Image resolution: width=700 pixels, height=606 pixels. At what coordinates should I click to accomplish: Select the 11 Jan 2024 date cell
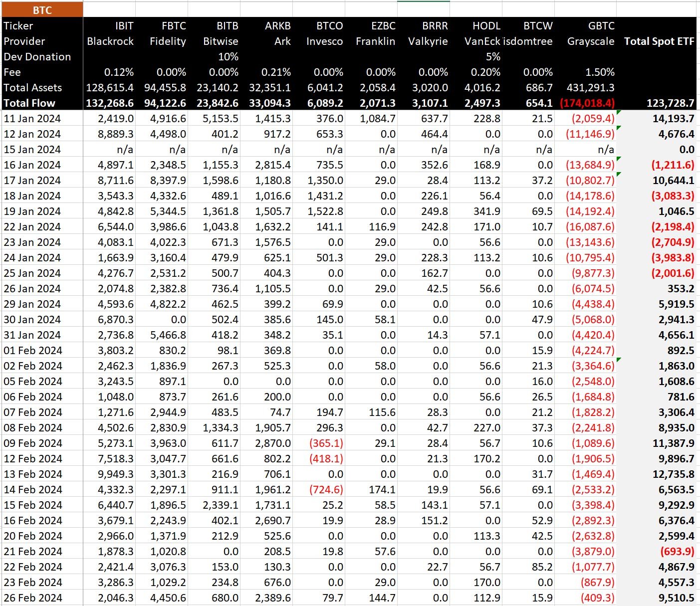pyautogui.click(x=32, y=119)
